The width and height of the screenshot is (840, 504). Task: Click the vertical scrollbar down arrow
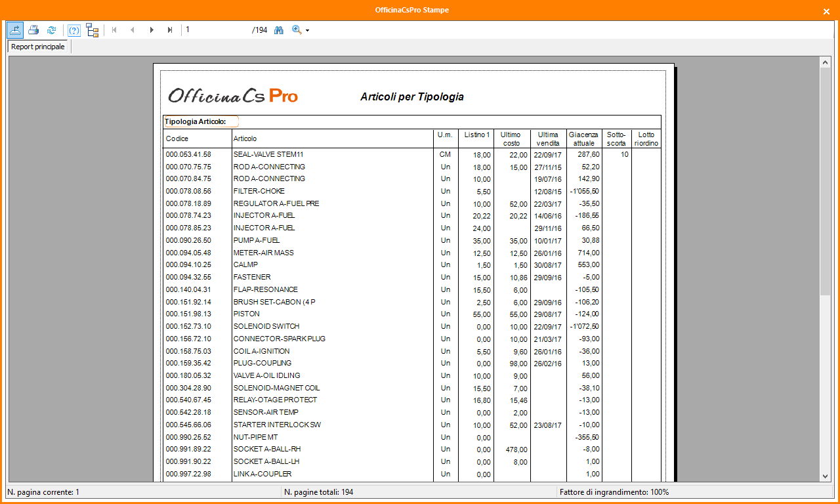pos(826,476)
